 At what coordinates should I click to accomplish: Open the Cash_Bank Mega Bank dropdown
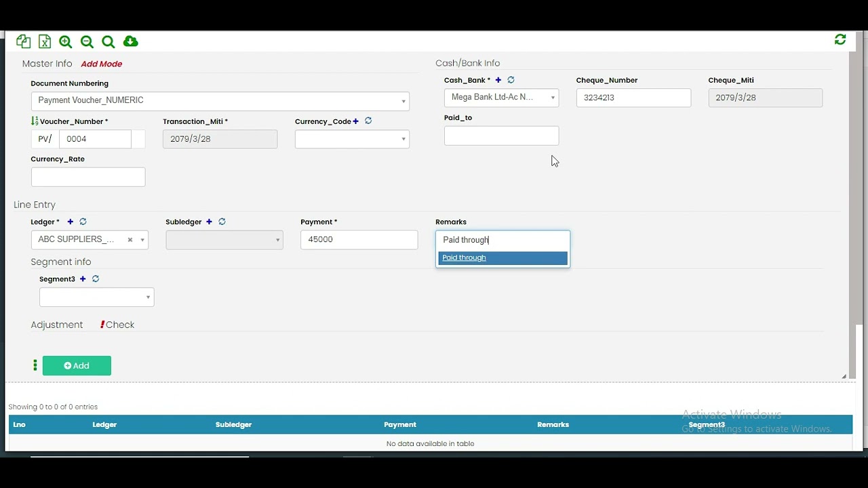502,98
